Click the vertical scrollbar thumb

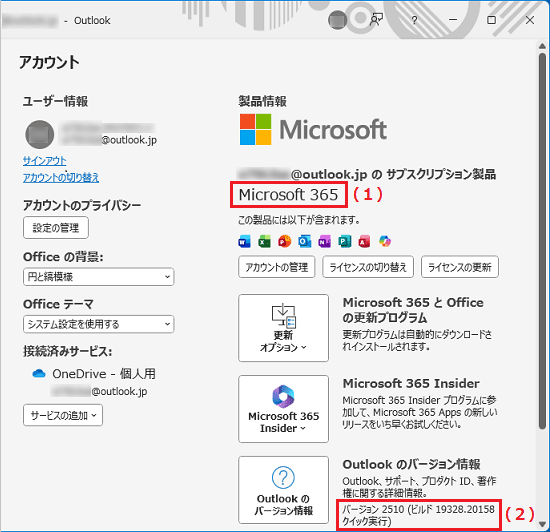click(542, 241)
